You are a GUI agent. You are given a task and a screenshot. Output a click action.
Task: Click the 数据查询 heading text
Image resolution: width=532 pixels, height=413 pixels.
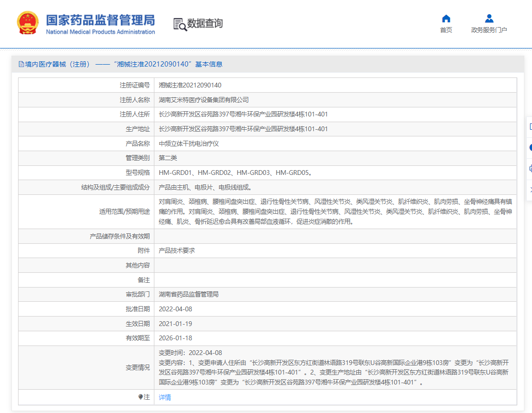(x=205, y=23)
